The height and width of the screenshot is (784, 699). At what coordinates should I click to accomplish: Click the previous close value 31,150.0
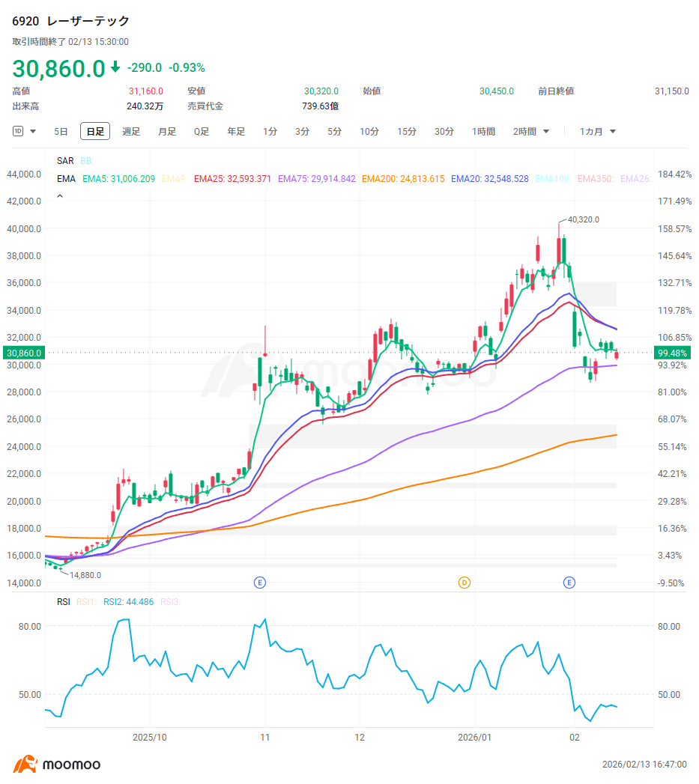[671, 91]
